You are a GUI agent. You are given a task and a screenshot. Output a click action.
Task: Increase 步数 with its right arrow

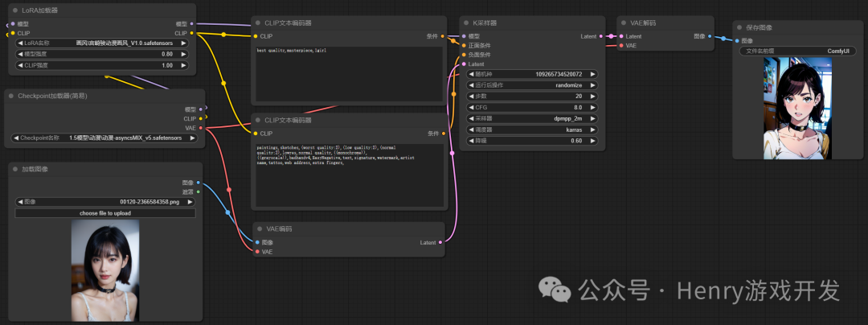pyautogui.click(x=592, y=97)
